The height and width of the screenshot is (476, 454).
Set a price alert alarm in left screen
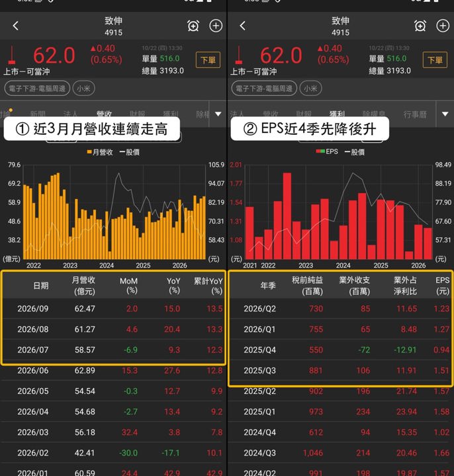coord(193,26)
